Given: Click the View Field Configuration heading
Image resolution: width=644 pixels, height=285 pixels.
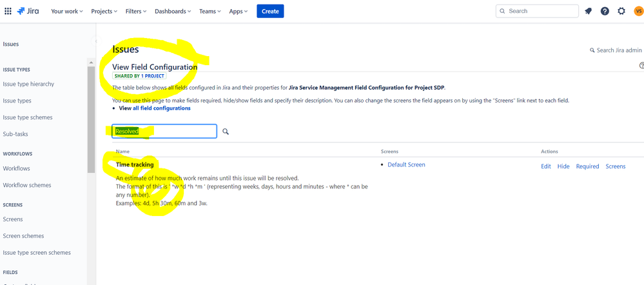Looking at the screenshot, I should point(155,67).
